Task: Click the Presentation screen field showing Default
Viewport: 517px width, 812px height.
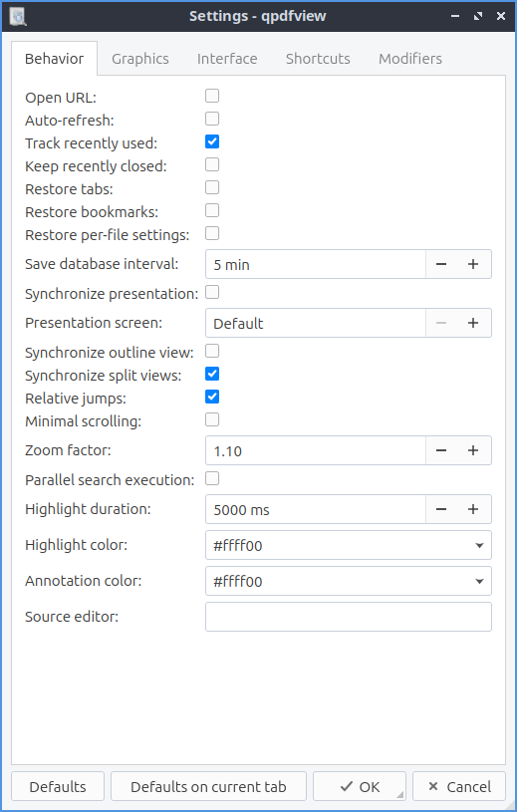Action: click(x=316, y=323)
